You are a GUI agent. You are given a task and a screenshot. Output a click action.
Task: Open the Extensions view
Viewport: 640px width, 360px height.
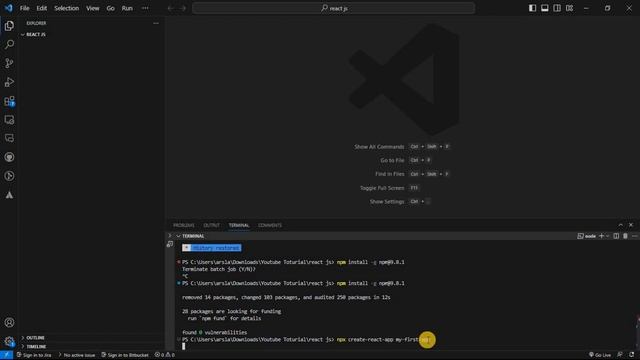[9, 101]
